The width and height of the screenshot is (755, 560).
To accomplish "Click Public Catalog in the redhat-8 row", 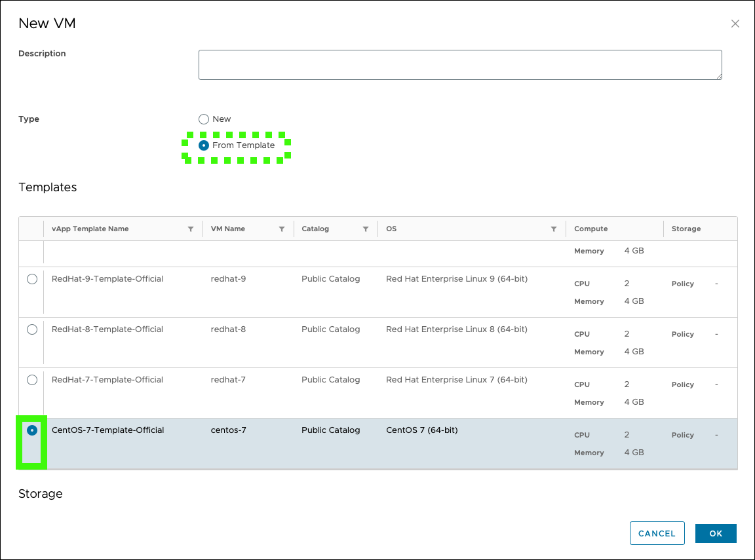I will pos(331,329).
